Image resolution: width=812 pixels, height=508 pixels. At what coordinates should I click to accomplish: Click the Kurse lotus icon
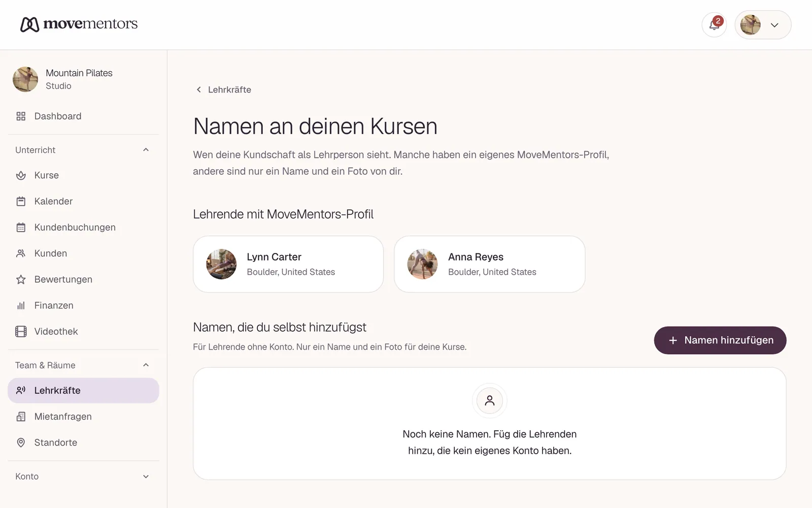(21, 175)
